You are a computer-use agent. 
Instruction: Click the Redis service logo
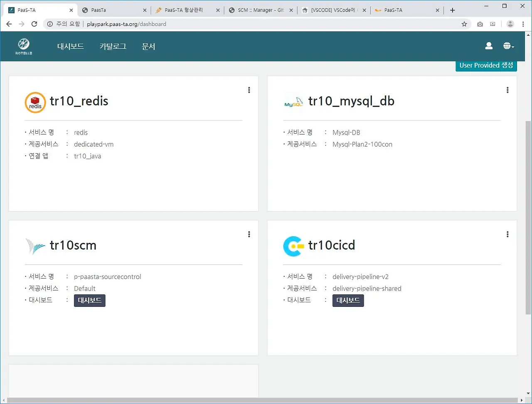click(x=35, y=102)
